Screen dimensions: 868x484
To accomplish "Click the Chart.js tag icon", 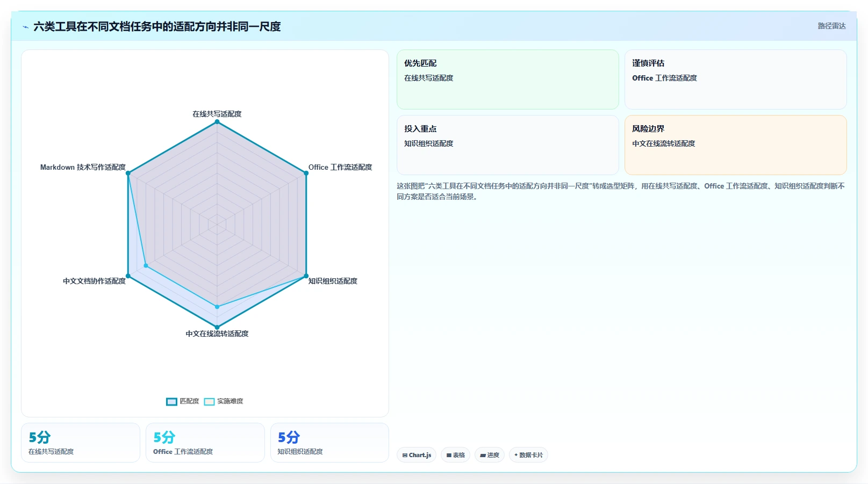I will (x=405, y=455).
